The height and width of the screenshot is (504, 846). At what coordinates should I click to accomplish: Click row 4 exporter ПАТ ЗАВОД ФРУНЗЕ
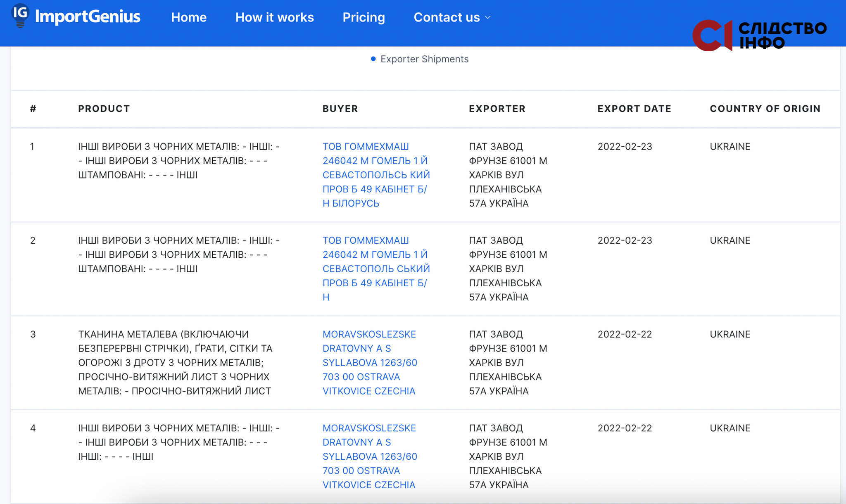(x=508, y=456)
